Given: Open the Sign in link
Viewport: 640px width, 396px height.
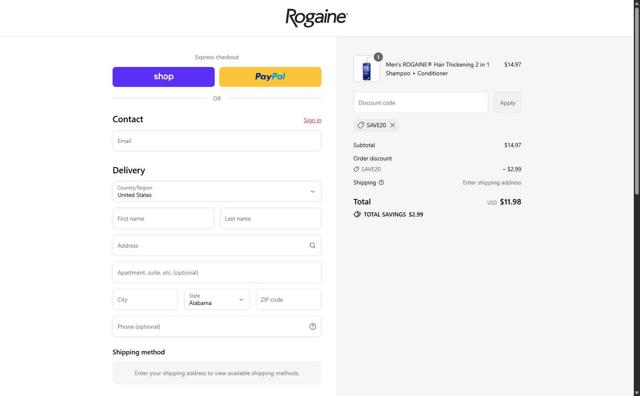Looking at the screenshot, I should point(312,120).
